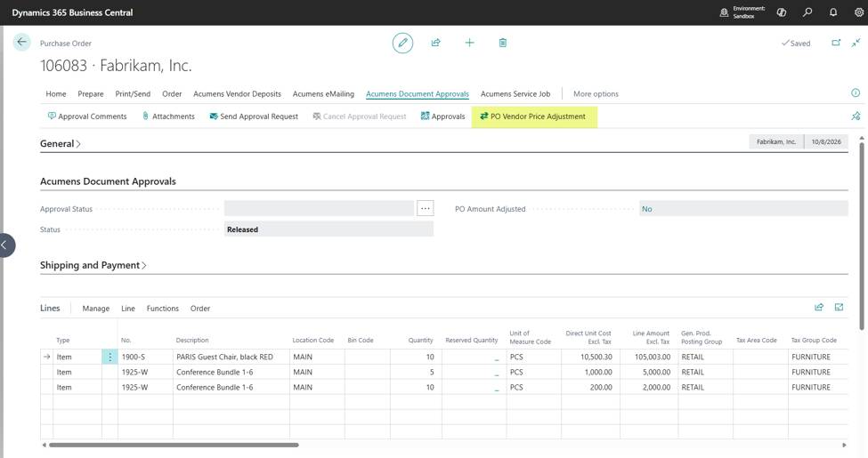
Task: Select Acumens Document Approvals tab
Action: 418,94
